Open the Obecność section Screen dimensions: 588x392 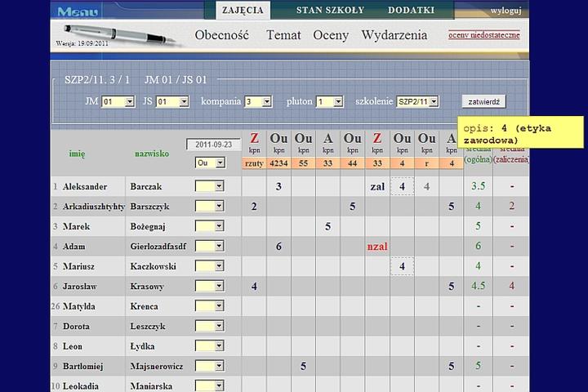coord(221,35)
